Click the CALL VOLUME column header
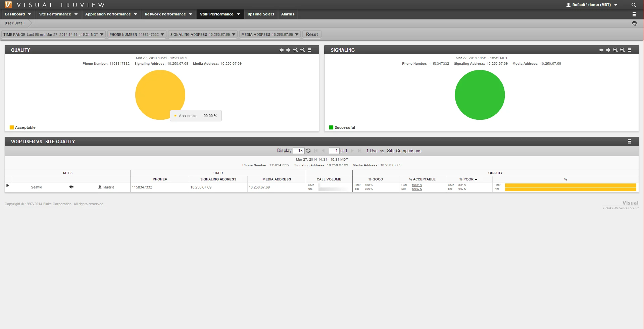644x329 pixels. click(329, 179)
